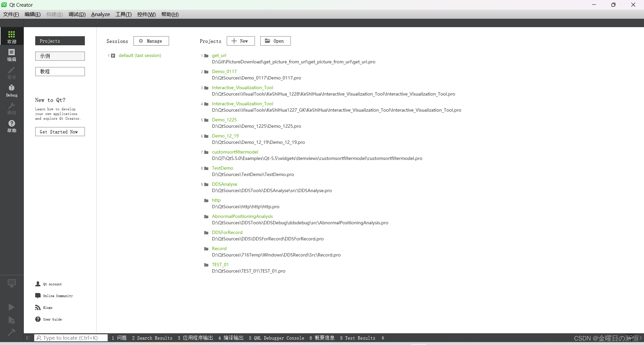Open the 帮助(H) menu
The width and height of the screenshot is (644, 345).
[170, 14]
